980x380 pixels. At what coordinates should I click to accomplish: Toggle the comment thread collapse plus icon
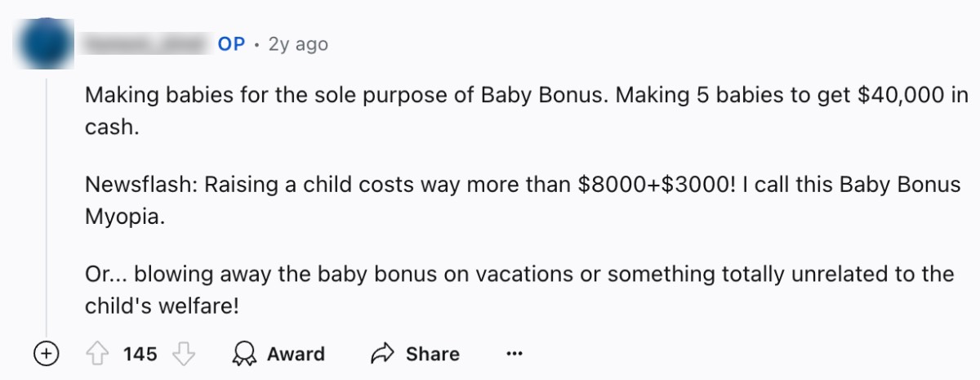[47, 354]
